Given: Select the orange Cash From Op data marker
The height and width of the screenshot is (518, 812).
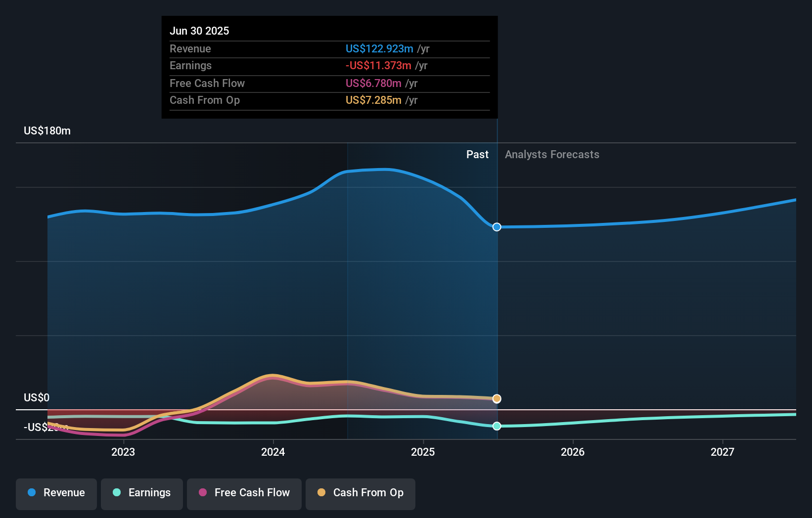Looking at the screenshot, I should (x=496, y=398).
